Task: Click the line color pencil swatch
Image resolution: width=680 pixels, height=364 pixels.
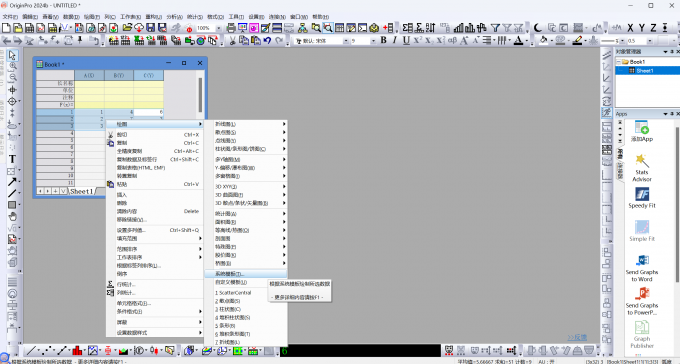Action: 577,40
